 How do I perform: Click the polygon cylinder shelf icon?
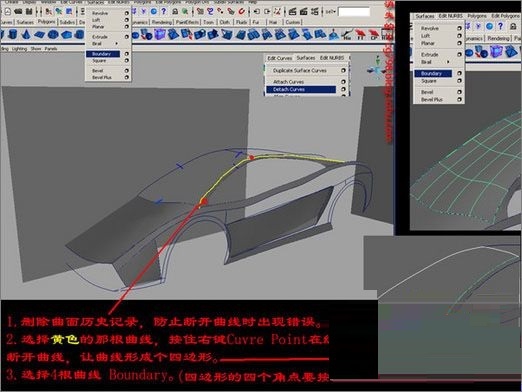pyautogui.click(x=12, y=34)
